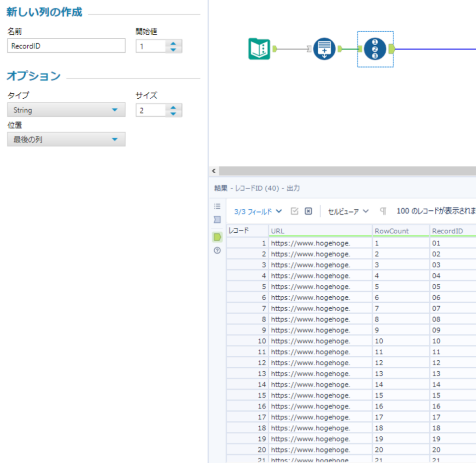
Task: Click the green output anchor in results sidebar
Action: point(217,237)
